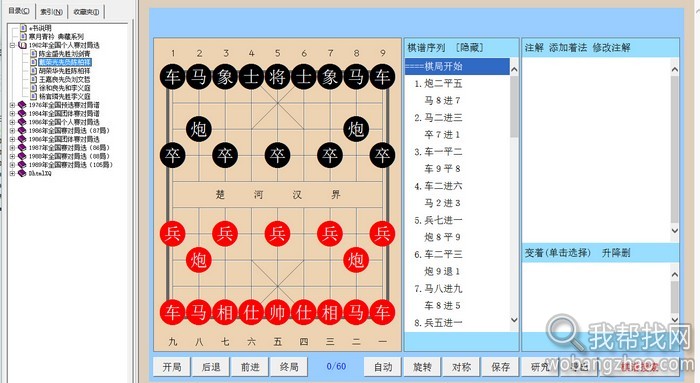This screenshot has height=383, width=700.
Task: Advance one move with 前进
Action: [250, 367]
